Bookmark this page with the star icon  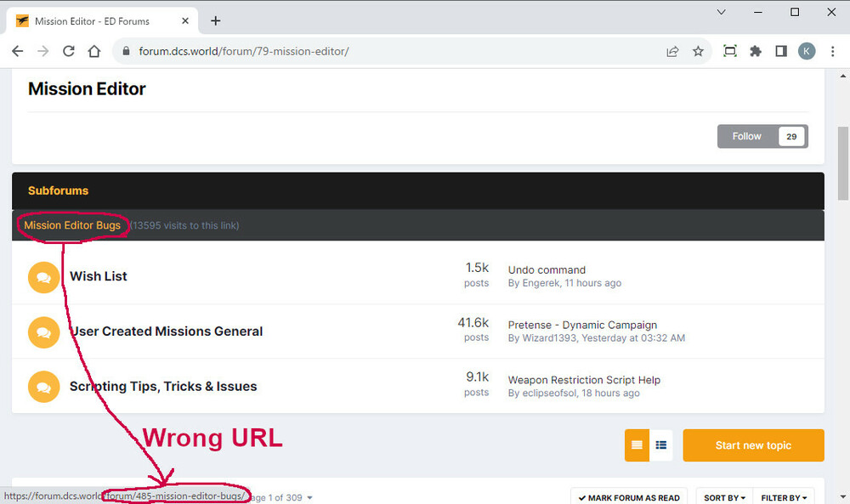[698, 52]
